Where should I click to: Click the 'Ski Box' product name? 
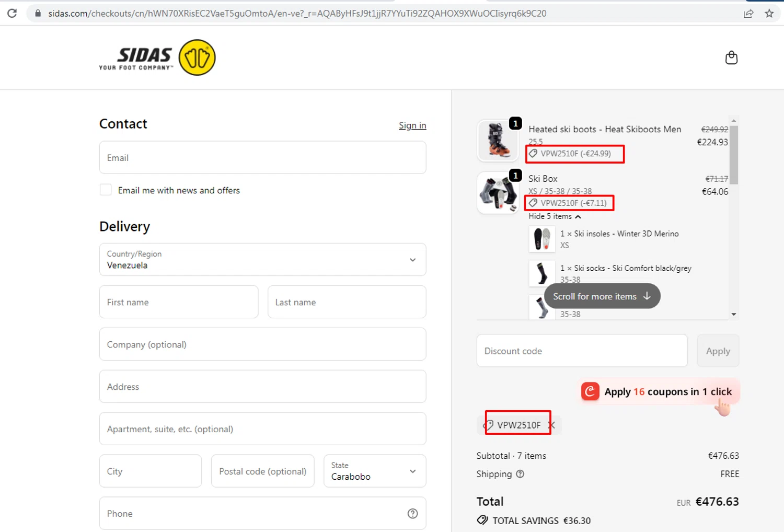click(543, 179)
